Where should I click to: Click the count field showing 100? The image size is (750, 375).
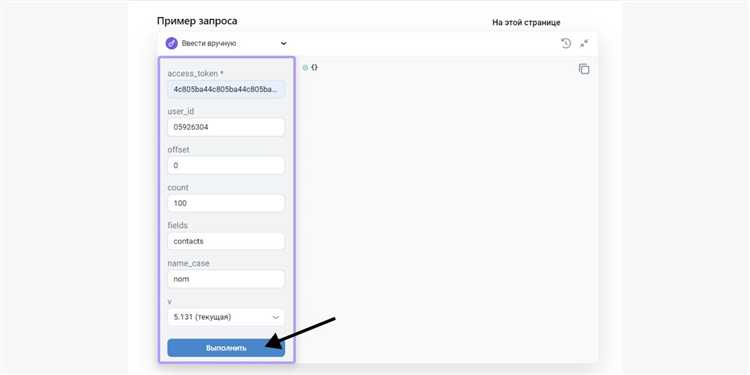pyautogui.click(x=226, y=203)
